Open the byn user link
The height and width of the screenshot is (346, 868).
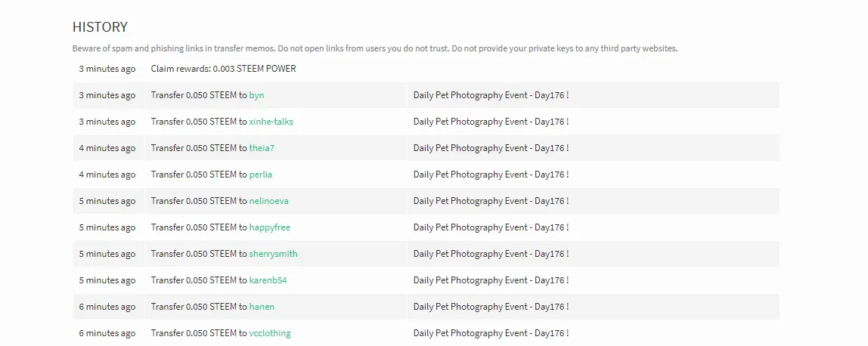coord(256,95)
